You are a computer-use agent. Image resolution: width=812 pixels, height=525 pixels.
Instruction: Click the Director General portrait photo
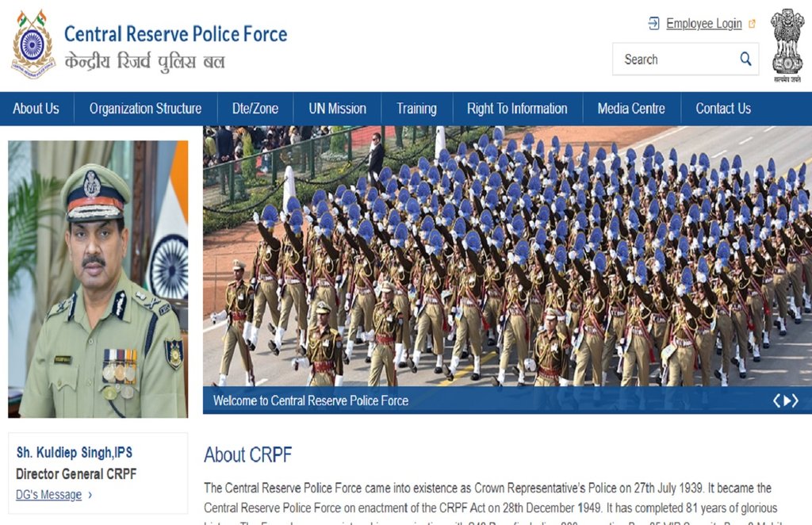click(x=98, y=279)
